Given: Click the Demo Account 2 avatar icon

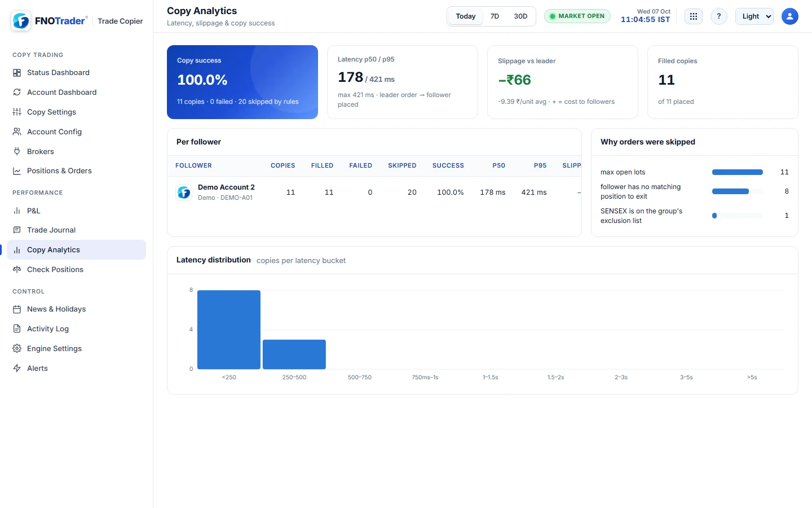Looking at the screenshot, I should click(x=184, y=192).
